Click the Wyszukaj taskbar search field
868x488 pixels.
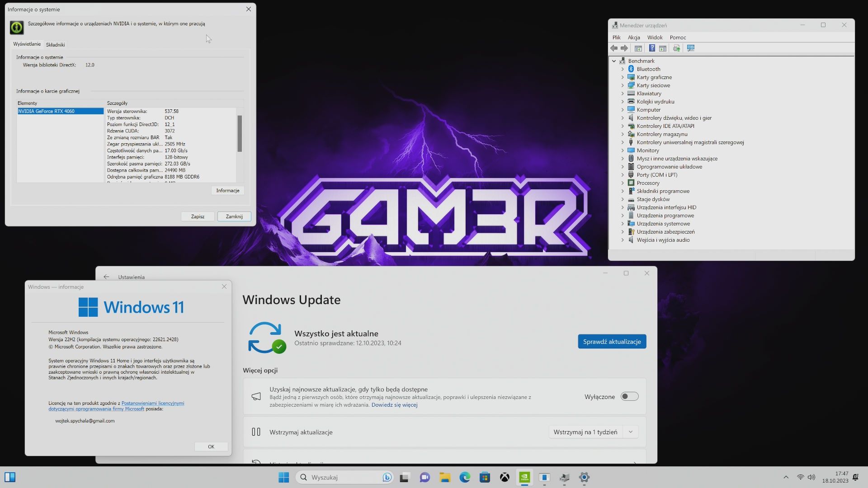tap(344, 477)
